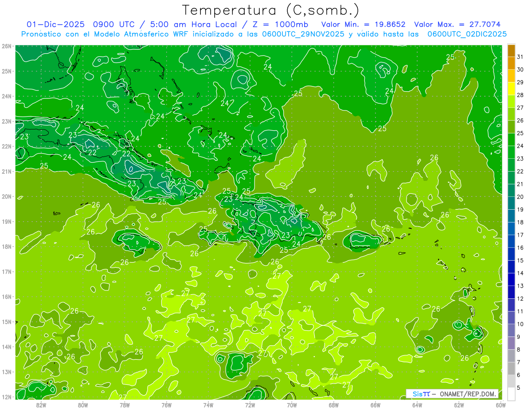Click the longitude axis label "76W"
Image resolution: width=532 pixels, height=411 pixels.
pyautogui.click(x=166, y=405)
